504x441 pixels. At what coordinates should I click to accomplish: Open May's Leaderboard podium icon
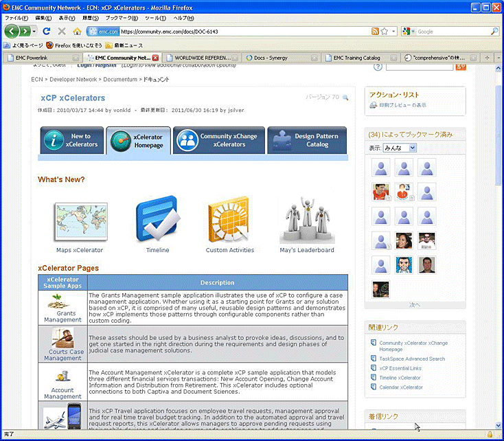(306, 220)
